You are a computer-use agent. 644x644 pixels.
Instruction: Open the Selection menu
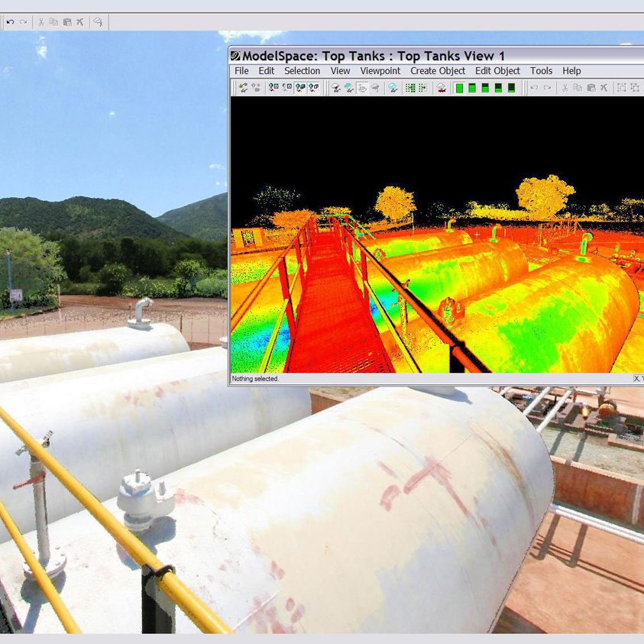pyautogui.click(x=302, y=71)
